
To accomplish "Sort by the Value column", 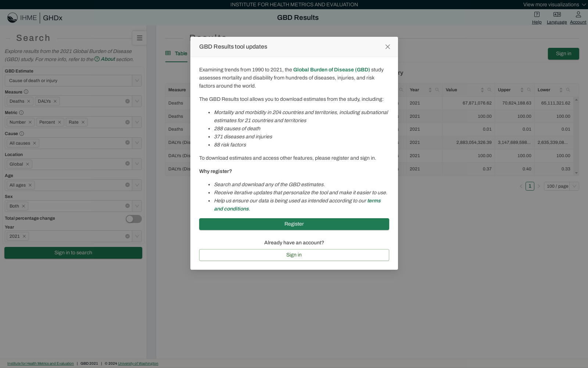I will tap(482, 90).
